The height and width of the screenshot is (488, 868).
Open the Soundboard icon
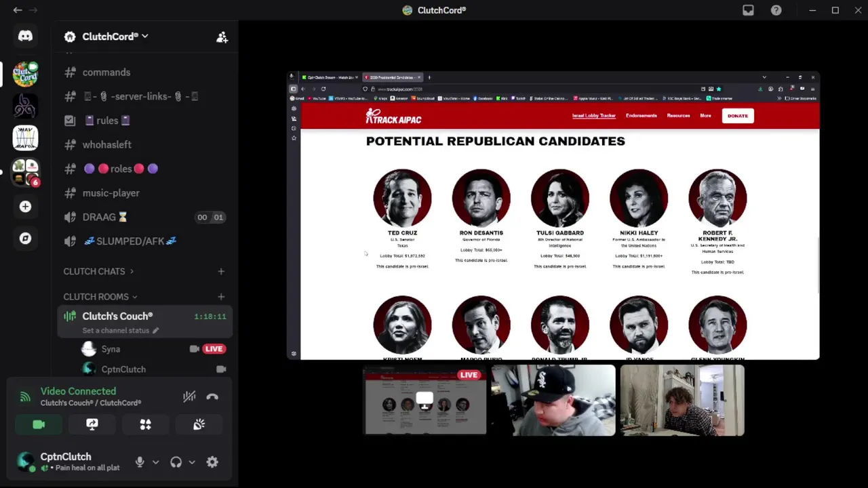click(x=199, y=424)
